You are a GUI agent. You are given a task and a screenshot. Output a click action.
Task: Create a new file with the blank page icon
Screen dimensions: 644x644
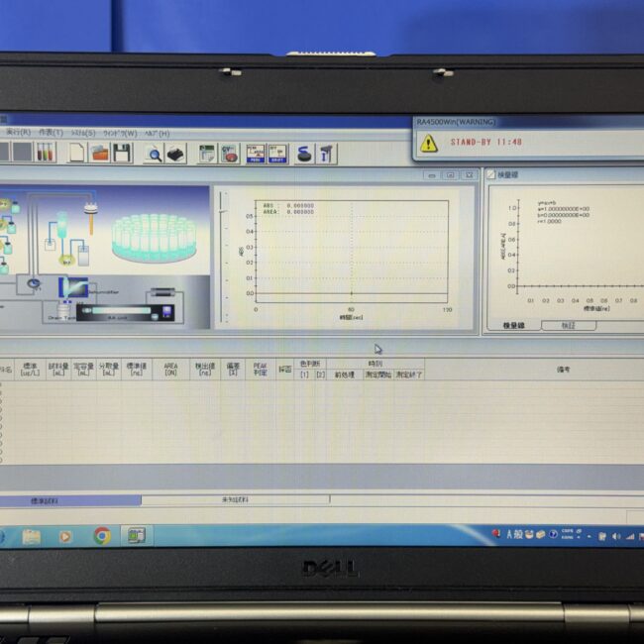point(77,153)
